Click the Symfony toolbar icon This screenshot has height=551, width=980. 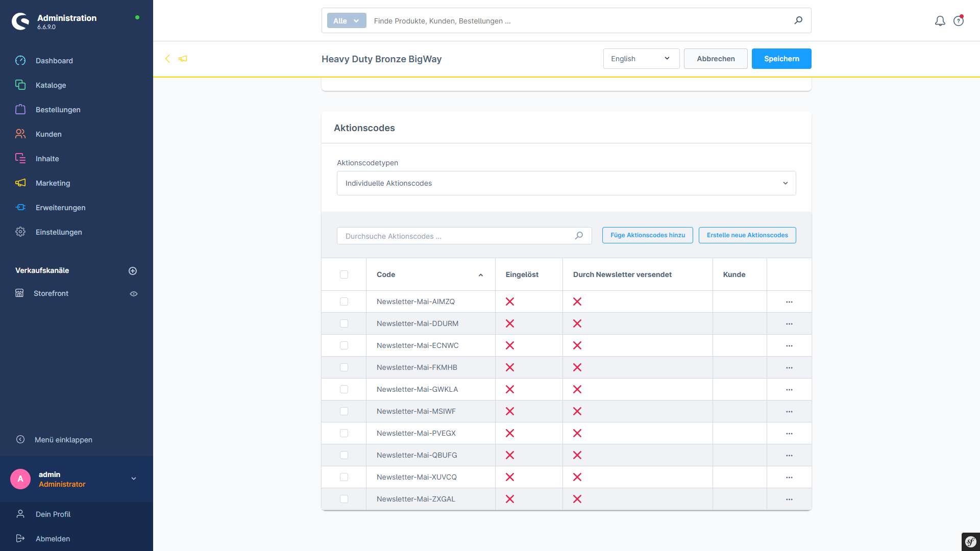coord(970,542)
